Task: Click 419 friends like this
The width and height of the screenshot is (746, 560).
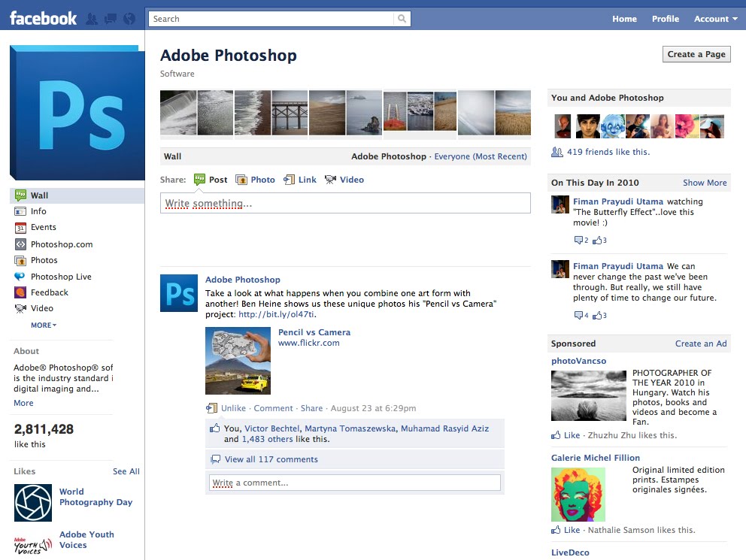Action: pyautogui.click(x=608, y=152)
